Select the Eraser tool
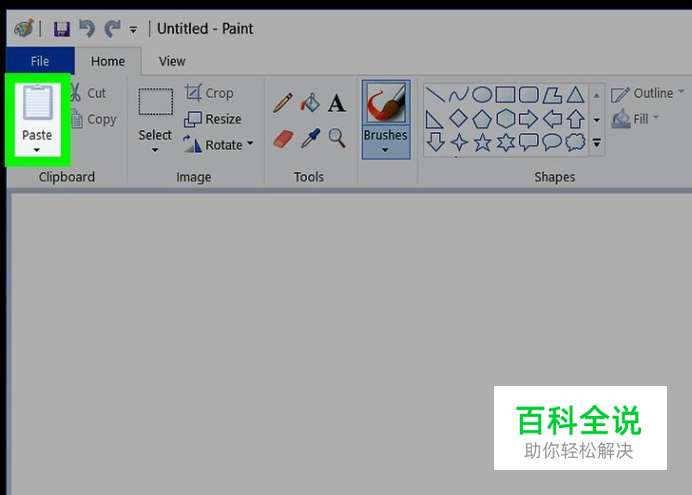Viewport: 692px width, 495px height. click(x=283, y=139)
